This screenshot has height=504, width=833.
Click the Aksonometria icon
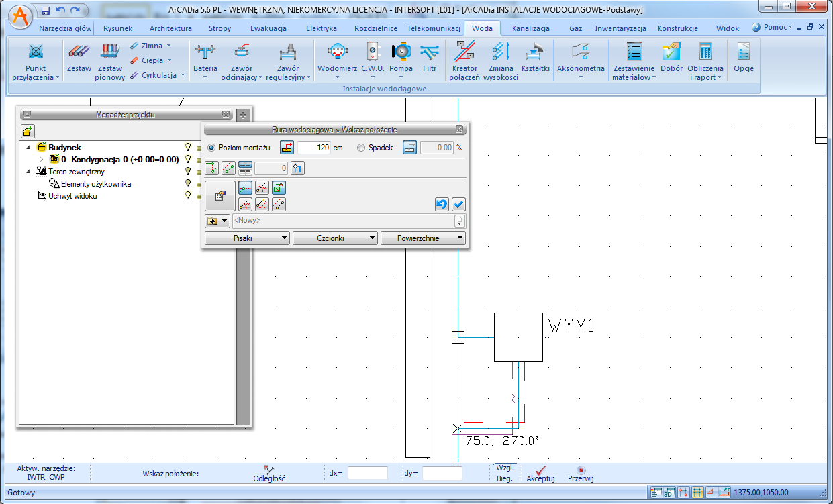coord(581,51)
